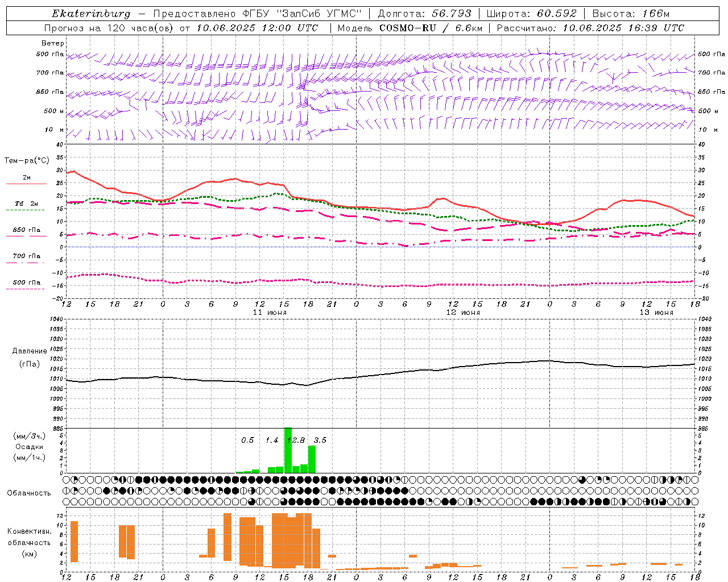Click the Долгота: 56.793 value
The height and width of the screenshot is (582, 728).
coord(424,14)
